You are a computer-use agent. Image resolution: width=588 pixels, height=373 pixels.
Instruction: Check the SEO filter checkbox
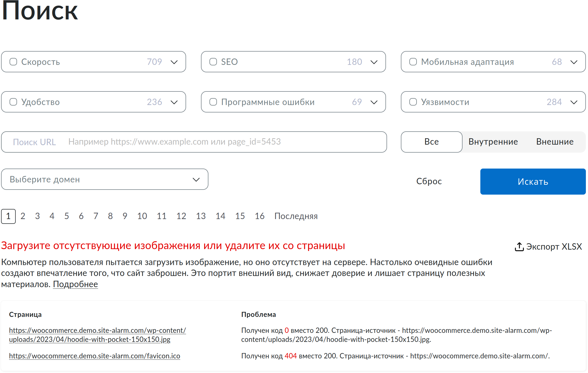213,62
